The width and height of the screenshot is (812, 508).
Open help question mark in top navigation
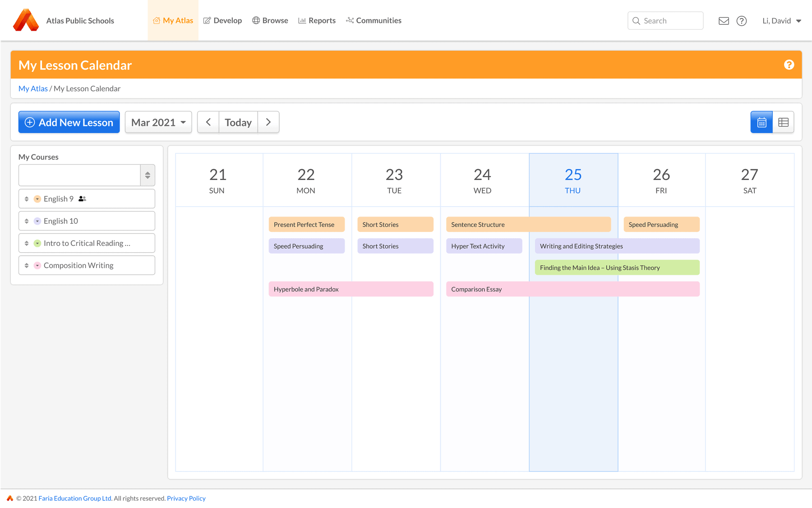pyautogui.click(x=742, y=21)
